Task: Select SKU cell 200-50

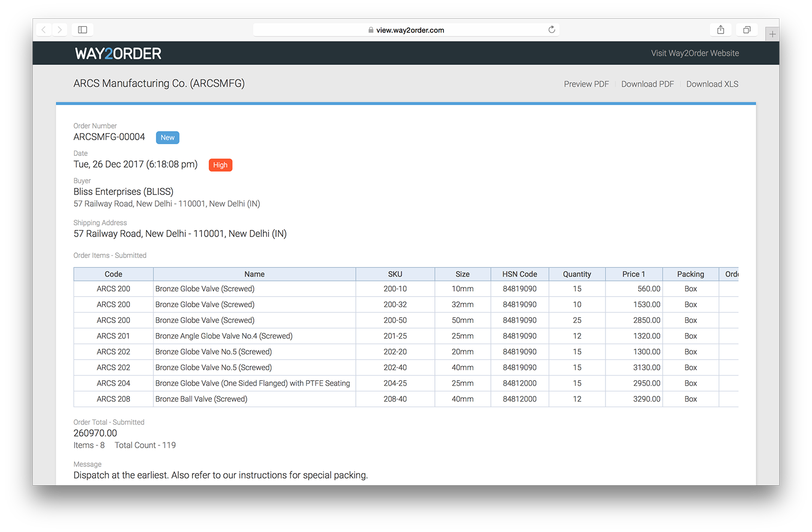Action: (x=395, y=320)
